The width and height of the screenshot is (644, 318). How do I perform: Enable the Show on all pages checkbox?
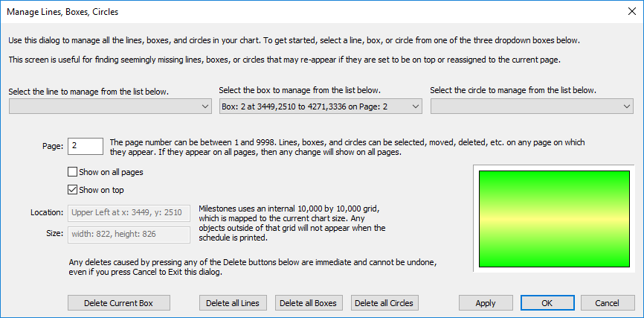(73, 172)
